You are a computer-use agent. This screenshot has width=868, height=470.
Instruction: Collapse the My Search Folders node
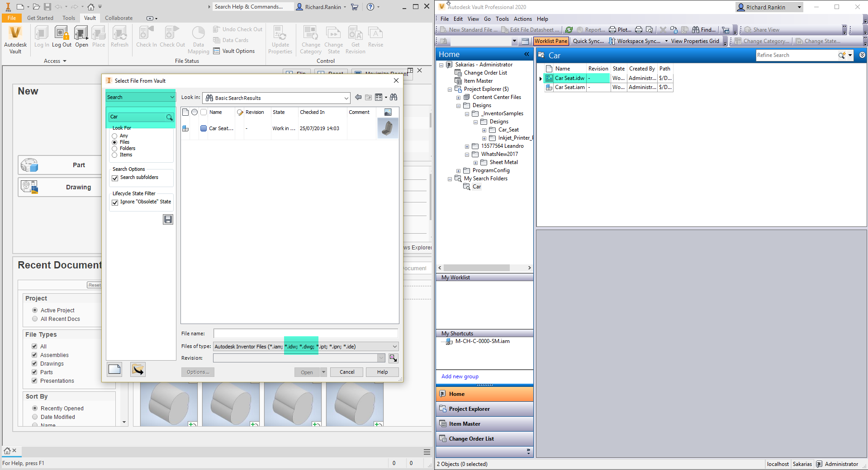(450, 179)
